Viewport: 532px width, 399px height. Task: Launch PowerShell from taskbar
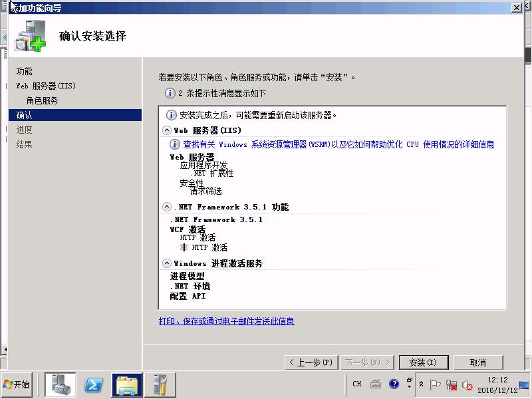(94, 384)
